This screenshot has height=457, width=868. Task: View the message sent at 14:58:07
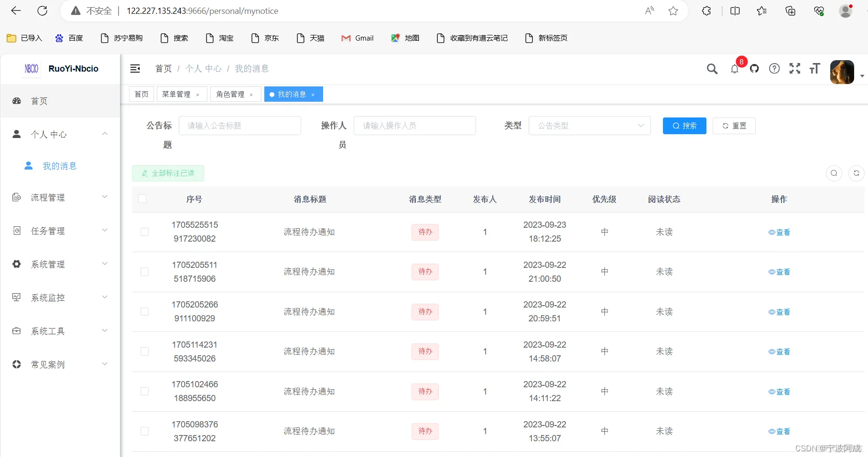pos(779,351)
